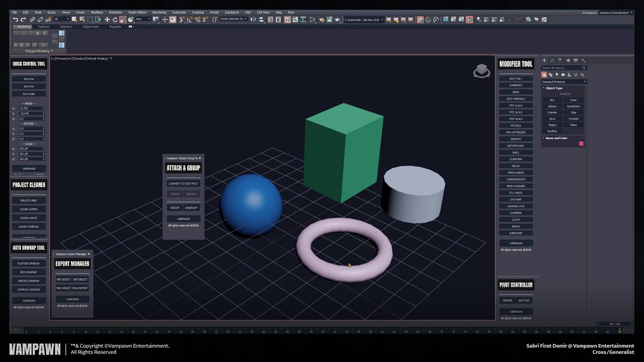
Task: Open the Display tab monitor icon
Action: pyautogui.click(x=576, y=60)
